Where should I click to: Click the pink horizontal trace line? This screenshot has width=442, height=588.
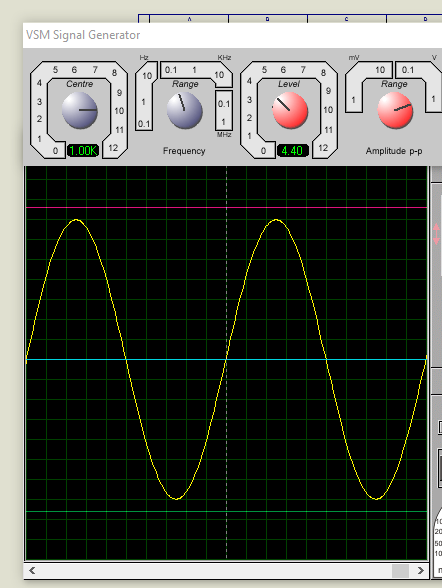click(226, 207)
